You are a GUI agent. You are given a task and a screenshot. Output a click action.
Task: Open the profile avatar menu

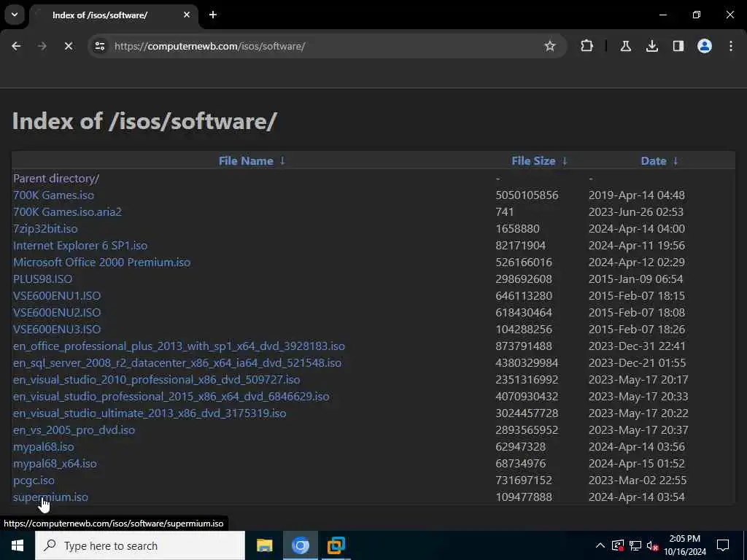point(704,46)
